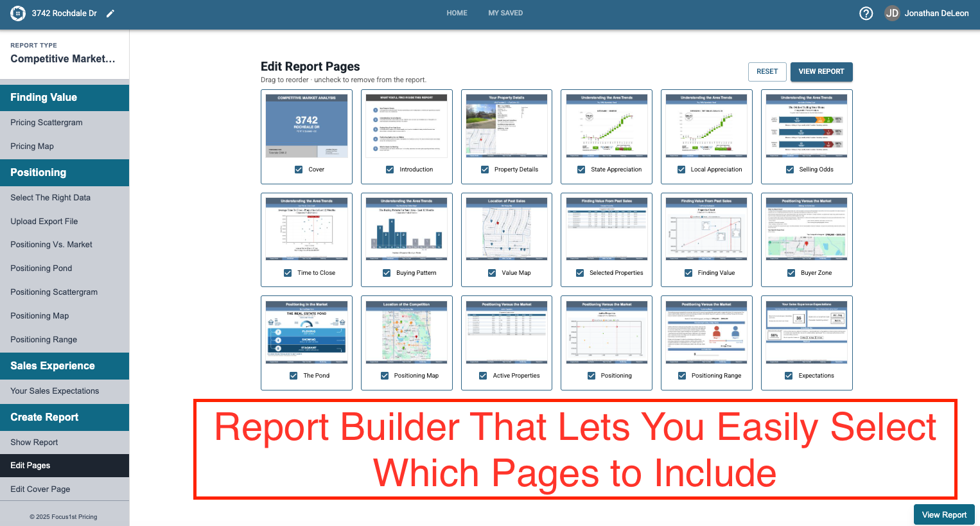Select the Buying Pattern bar chart thumbnail

pyautogui.click(x=407, y=229)
